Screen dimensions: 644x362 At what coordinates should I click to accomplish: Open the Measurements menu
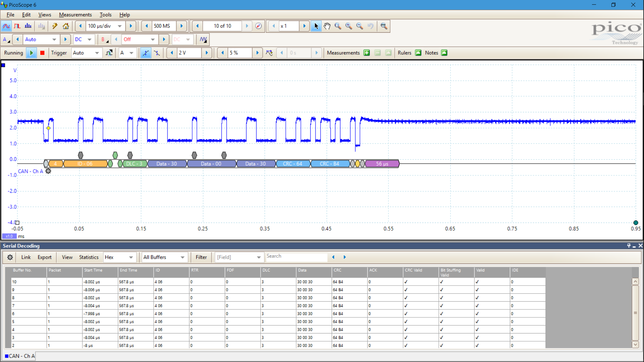(x=75, y=15)
